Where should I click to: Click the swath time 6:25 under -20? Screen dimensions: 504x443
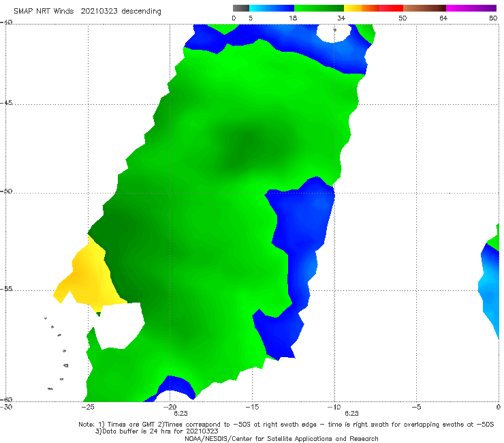point(181,414)
